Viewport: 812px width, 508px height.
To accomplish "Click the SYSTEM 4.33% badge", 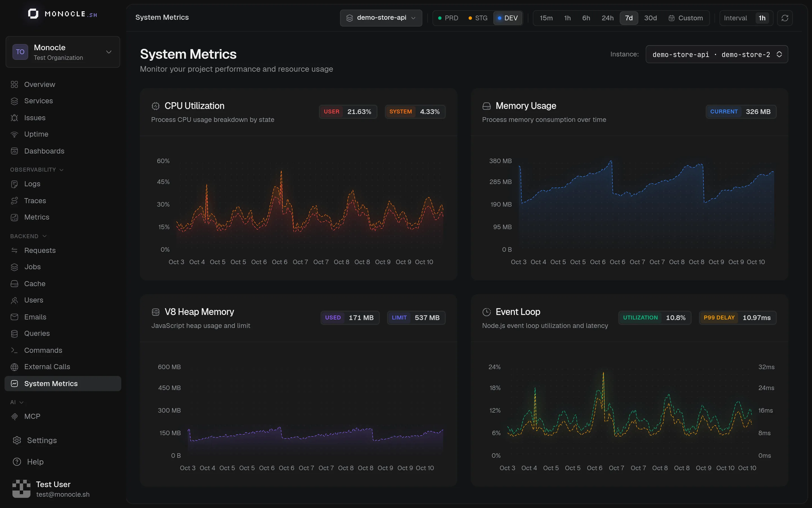I will (x=415, y=112).
